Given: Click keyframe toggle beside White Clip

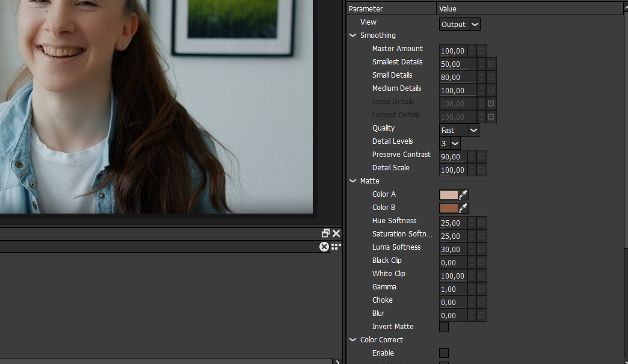Looking at the screenshot, I should coord(482,276).
